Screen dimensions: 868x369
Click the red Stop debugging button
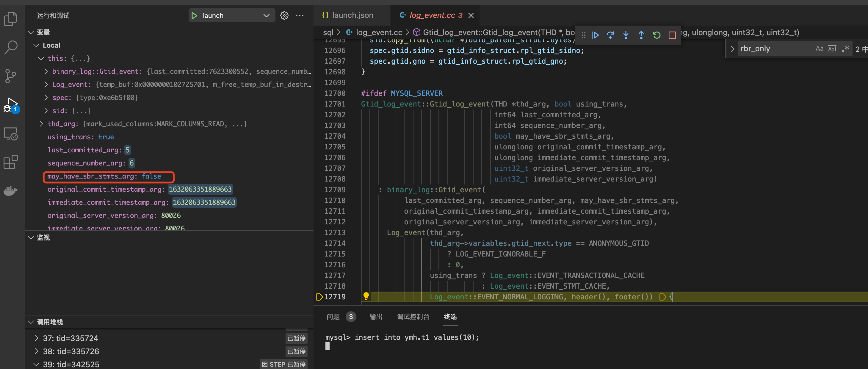pos(672,35)
